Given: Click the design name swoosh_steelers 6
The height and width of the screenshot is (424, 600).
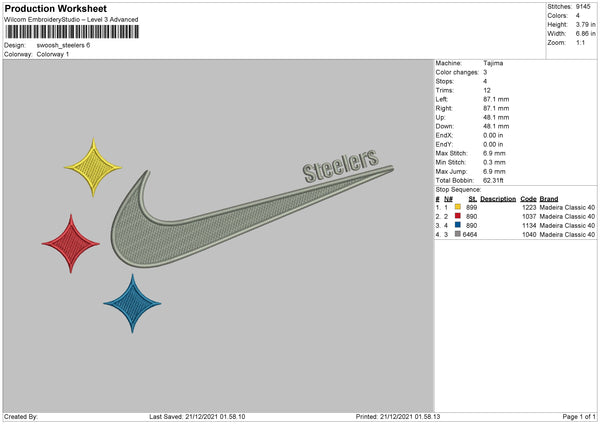Looking at the screenshot, I should 64,45.
